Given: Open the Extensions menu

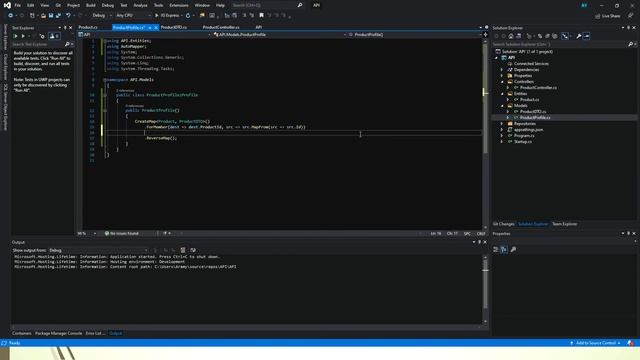Looking at the screenshot, I should [179, 5].
